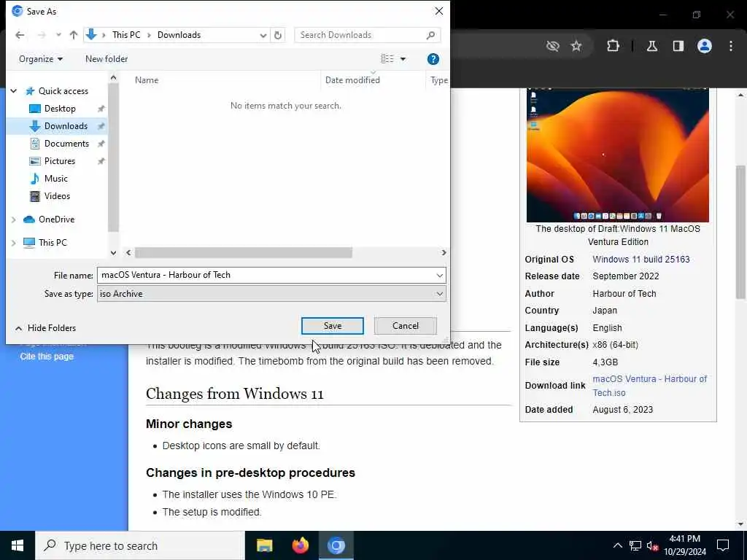
Task: Open the Organize menu
Action: point(41,59)
